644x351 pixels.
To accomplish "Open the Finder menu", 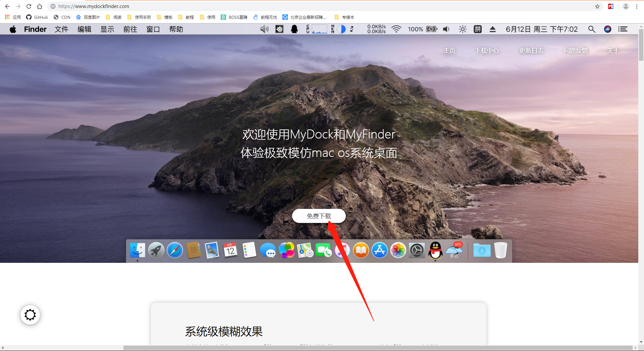I will [x=35, y=29].
